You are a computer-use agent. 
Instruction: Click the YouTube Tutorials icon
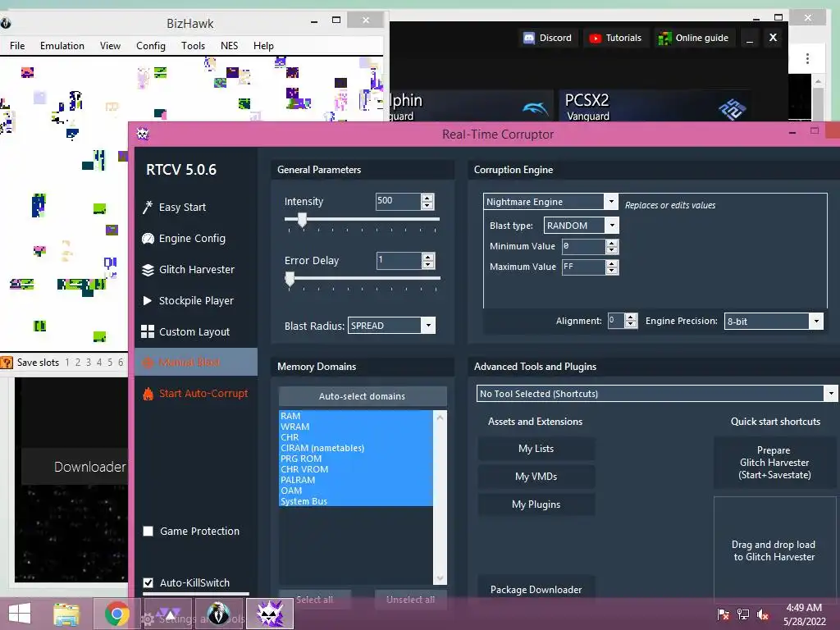pos(595,38)
